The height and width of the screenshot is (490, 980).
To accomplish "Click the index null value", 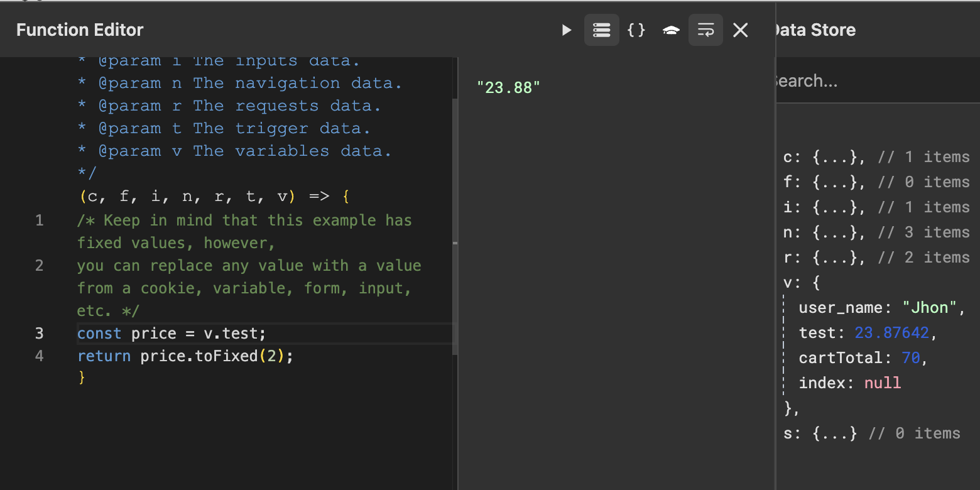I will 883,383.
